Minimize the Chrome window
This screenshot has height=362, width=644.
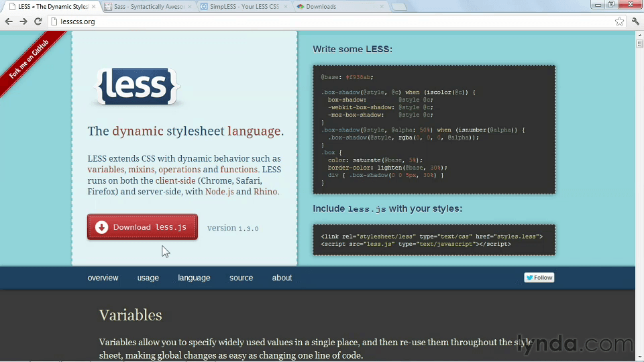598,5
